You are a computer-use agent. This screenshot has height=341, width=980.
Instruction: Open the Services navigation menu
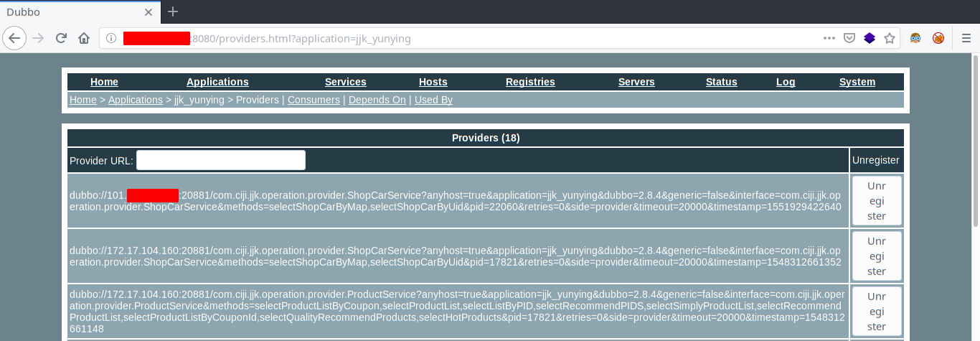click(346, 82)
